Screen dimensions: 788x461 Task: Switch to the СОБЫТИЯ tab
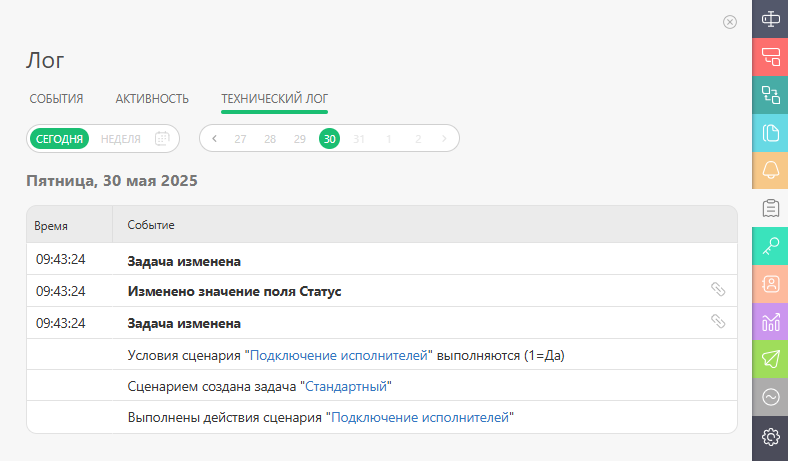pos(56,99)
